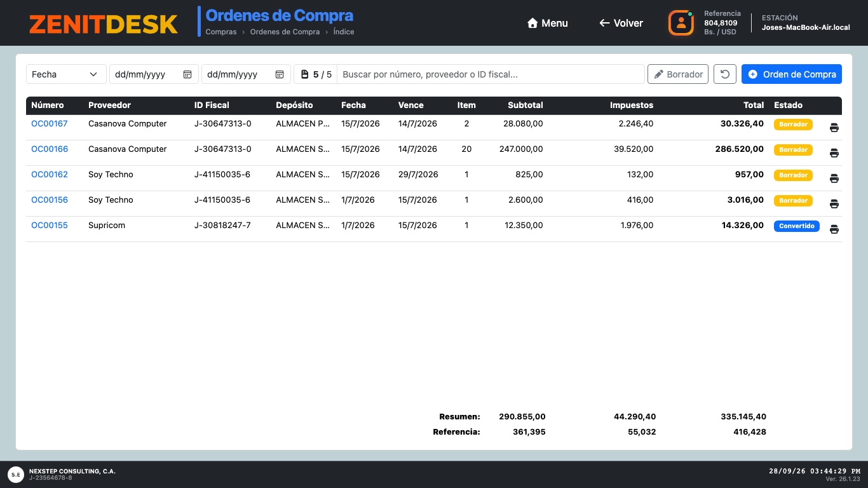Open Ordenes de Compra breadcrumb
Screen dimensions: 868x488
[285, 32]
